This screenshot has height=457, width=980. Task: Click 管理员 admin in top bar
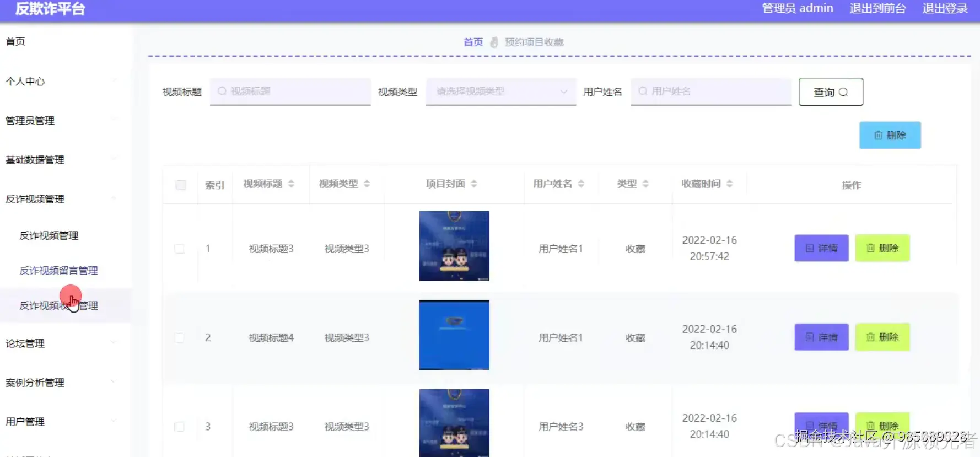click(x=798, y=8)
